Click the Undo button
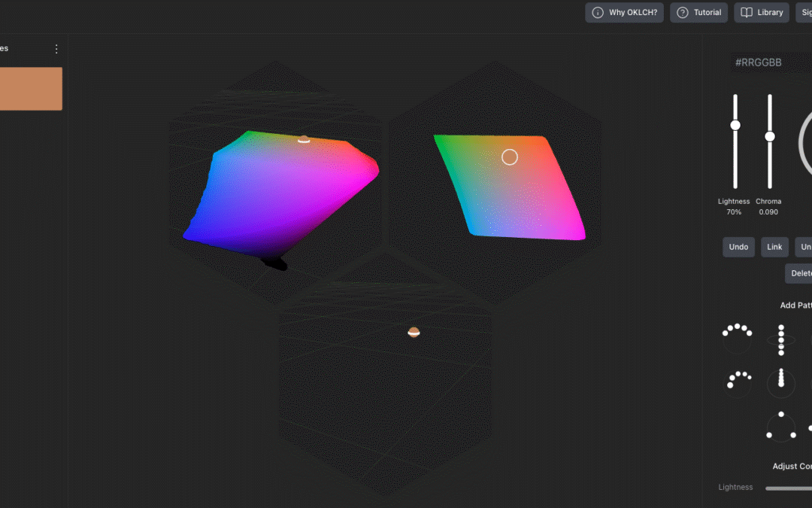Screen dimensions: 812x508 738,247
